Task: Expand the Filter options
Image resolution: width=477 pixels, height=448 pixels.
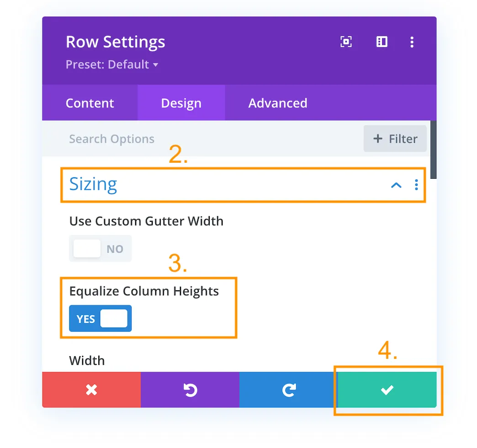Action: 395,139
